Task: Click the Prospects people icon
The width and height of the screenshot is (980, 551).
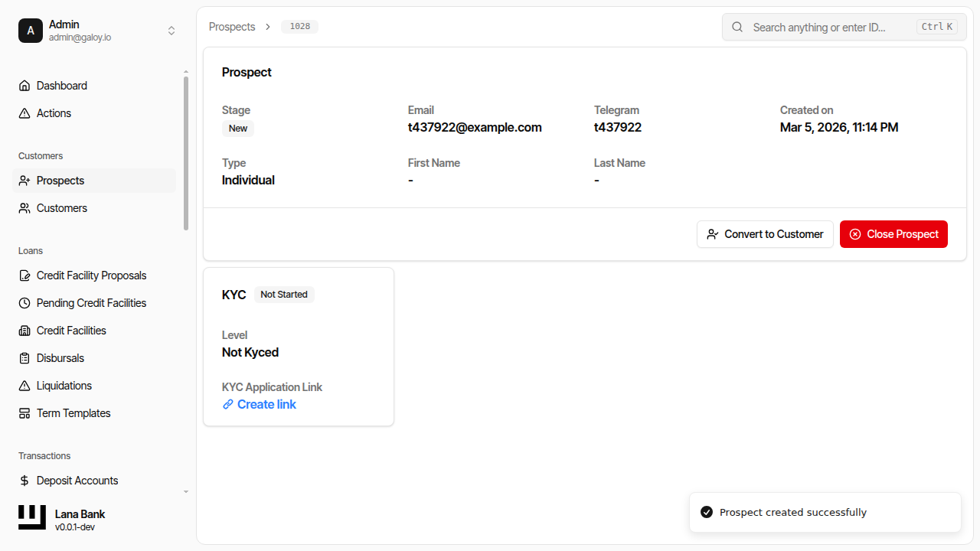Action: (x=24, y=180)
